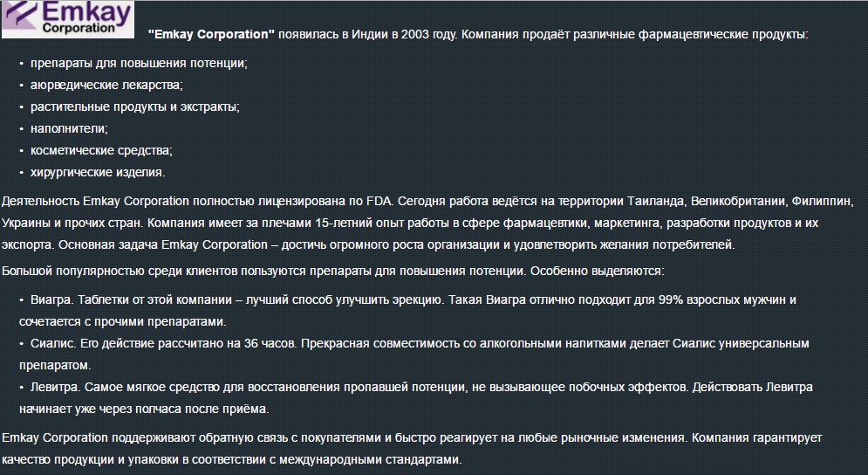868x475 pixels.
Task: Click the "аюрведические лекарства" list item
Action: point(106,86)
